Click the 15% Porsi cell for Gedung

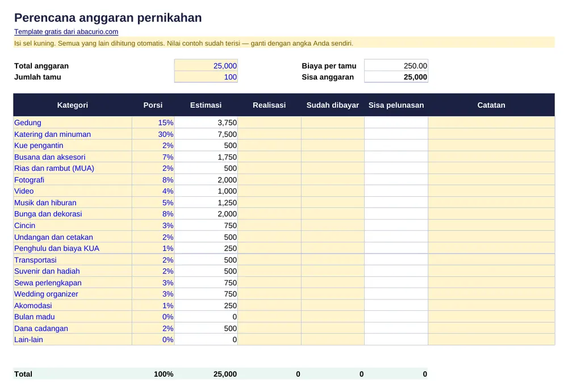(x=153, y=123)
